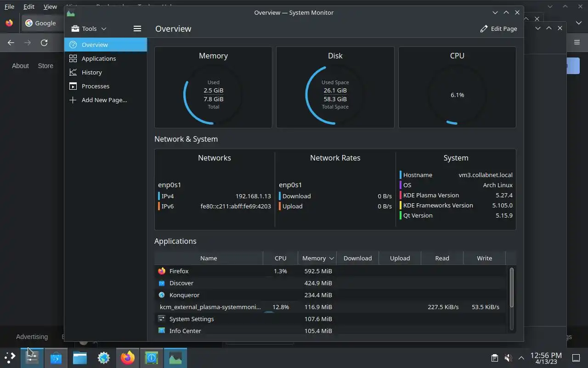Click the About link on Google page
This screenshot has width=588, height=368.
point(20,66)
